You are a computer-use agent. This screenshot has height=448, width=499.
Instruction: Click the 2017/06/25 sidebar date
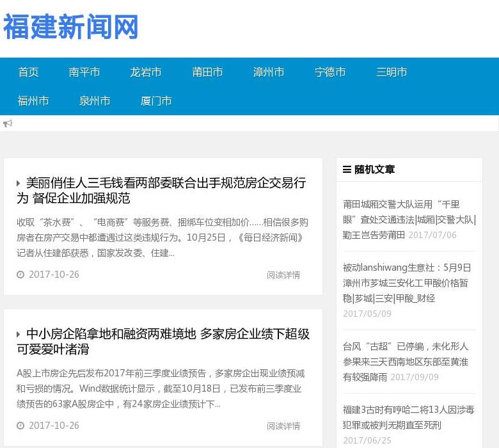point(367,440)
